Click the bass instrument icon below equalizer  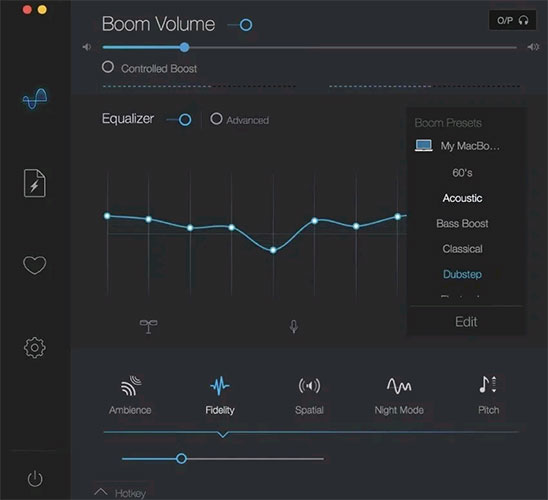[149, 326]
